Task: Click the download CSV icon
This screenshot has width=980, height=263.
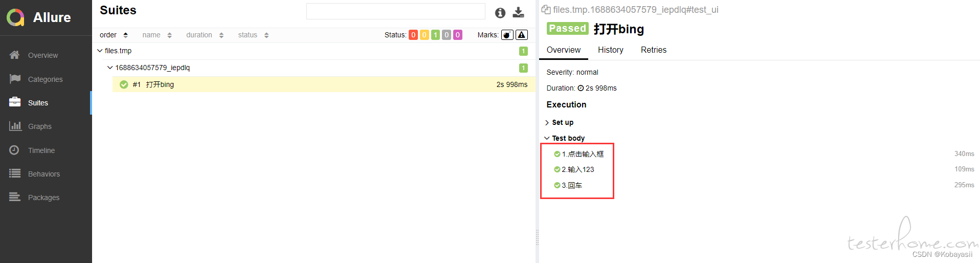Action: pos(519,12)
